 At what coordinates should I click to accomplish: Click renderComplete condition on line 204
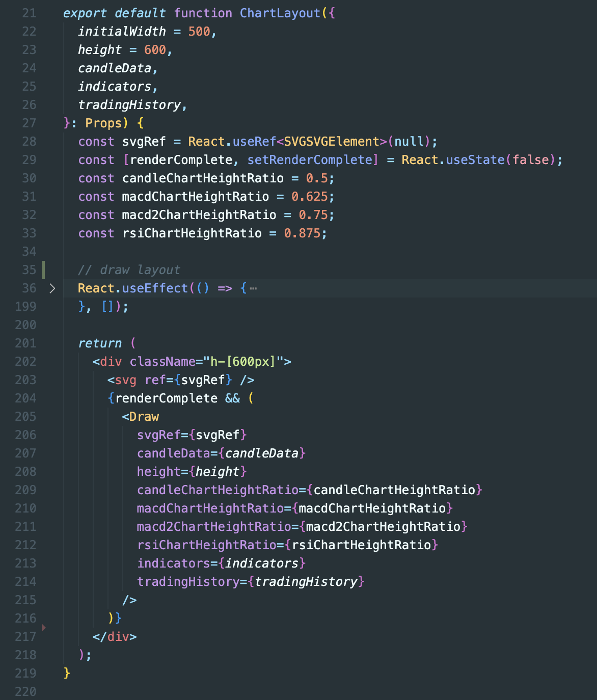pyautogui.click(x=166, y=398)
